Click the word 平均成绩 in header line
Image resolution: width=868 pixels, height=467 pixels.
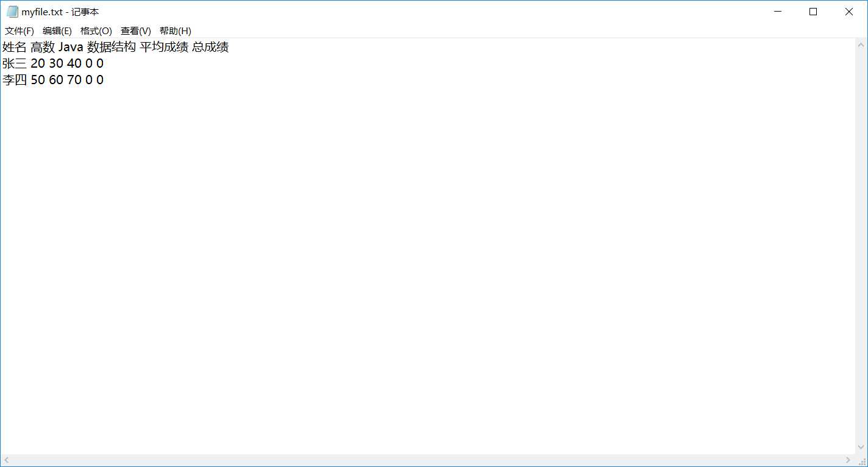coord(164,47)
